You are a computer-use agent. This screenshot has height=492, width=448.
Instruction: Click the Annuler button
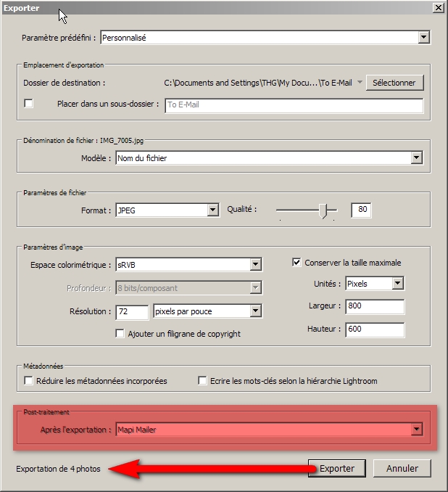402,469
